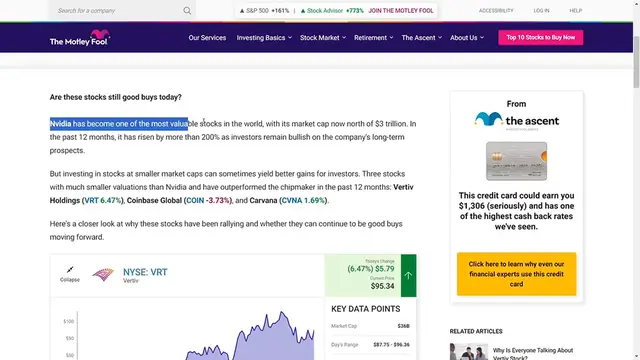Screen dimensions: 640x360
Task: Click the VRT 6.47% ticker link
Action: coord(103,200)
